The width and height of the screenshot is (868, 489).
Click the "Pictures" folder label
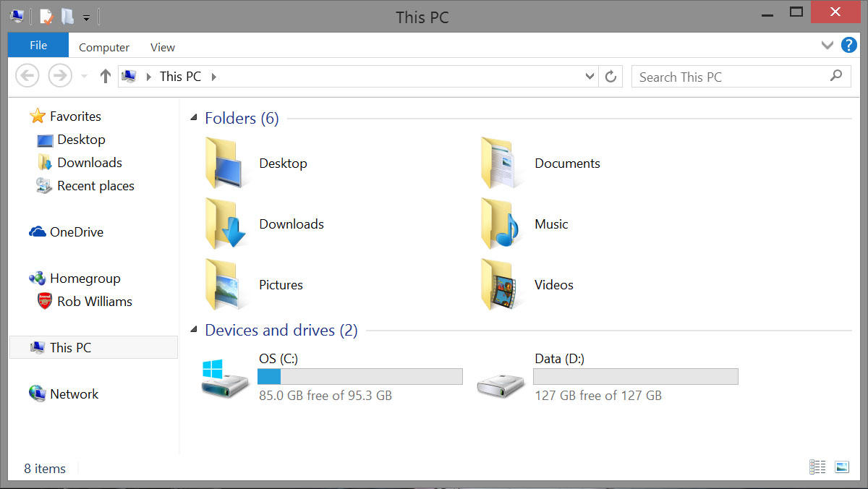281,285
